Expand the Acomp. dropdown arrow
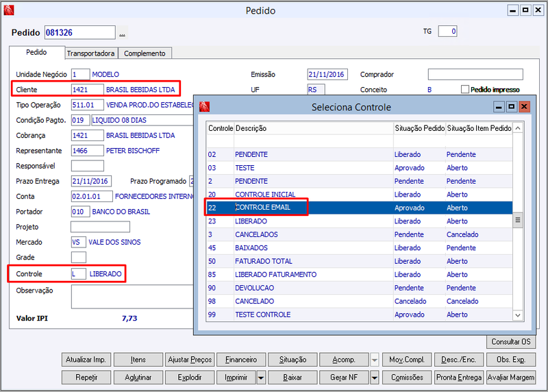The width and height of the screenshot is (548, 392). pyautogui.click(x=374, y=360)
